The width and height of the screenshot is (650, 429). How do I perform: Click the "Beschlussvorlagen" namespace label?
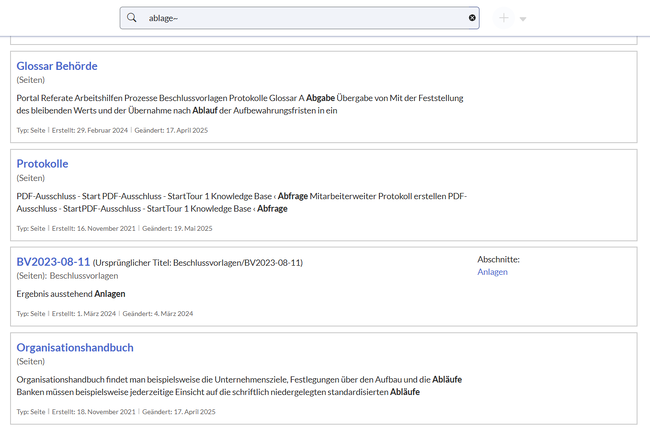tap(84, 276)
